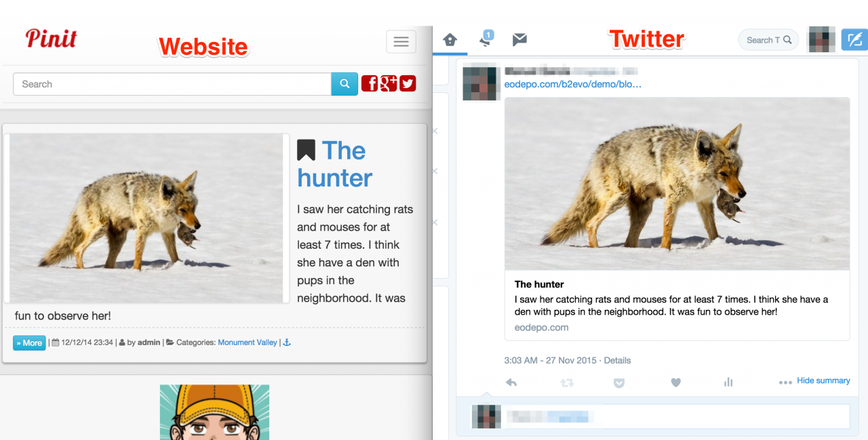Open the tweet's more options ellipsis

tap(785, 382)
